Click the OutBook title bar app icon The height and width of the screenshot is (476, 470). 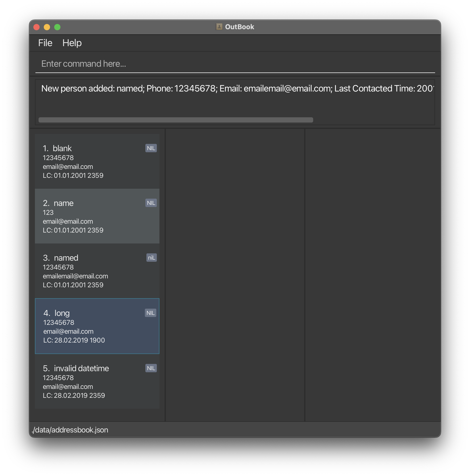coord(219,27)
